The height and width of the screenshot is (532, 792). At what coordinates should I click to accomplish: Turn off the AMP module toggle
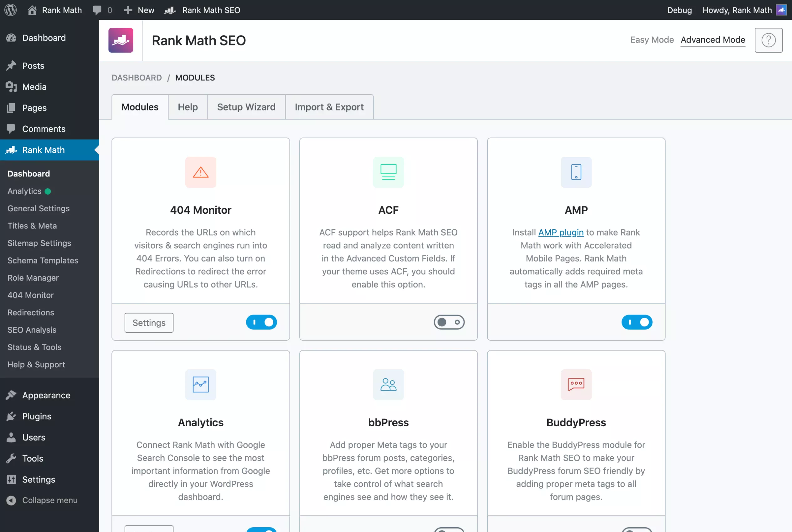[x=637, y=322]
